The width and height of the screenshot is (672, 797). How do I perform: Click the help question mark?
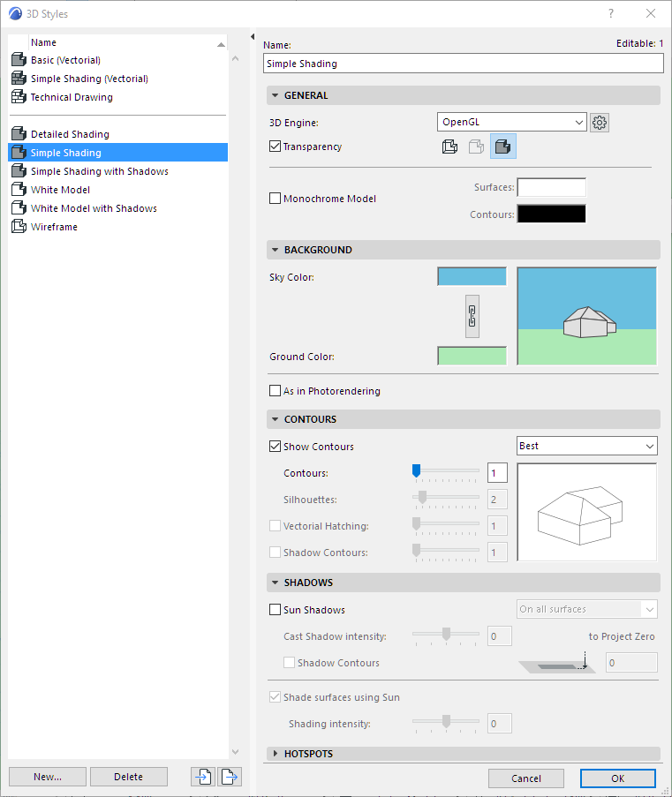pyautogui.click(x=611, y=14)
